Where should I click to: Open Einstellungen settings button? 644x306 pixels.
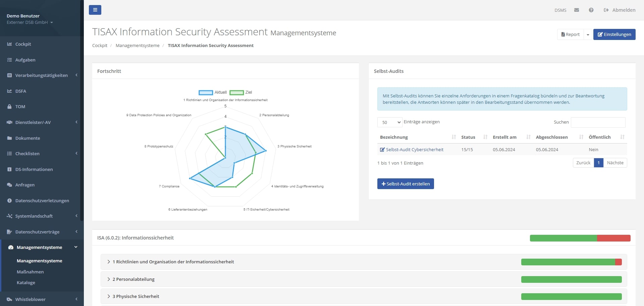pyautogui.click(x=614, y=34)
